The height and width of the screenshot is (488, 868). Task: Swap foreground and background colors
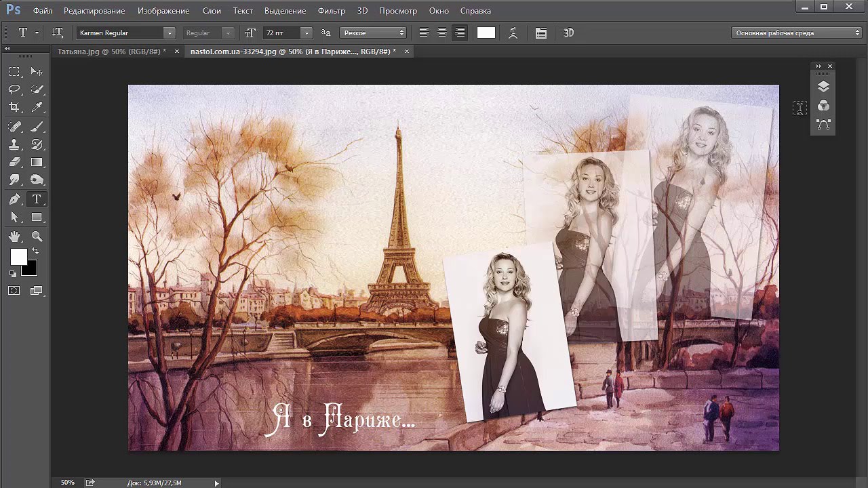click(x=35, y=251)
